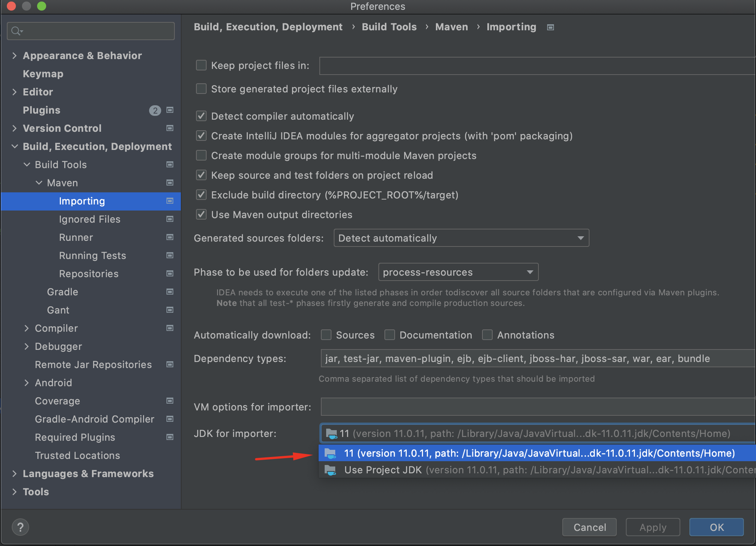Viewport: 756px width, 546px height.
Task: Click the OK button
Action: (716, 527)
